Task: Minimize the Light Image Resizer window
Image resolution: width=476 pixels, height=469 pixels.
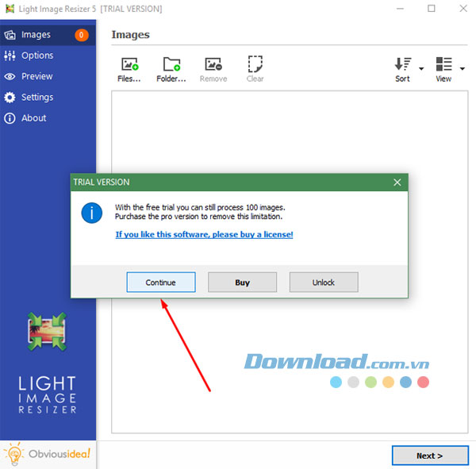Action: (400, 9)
